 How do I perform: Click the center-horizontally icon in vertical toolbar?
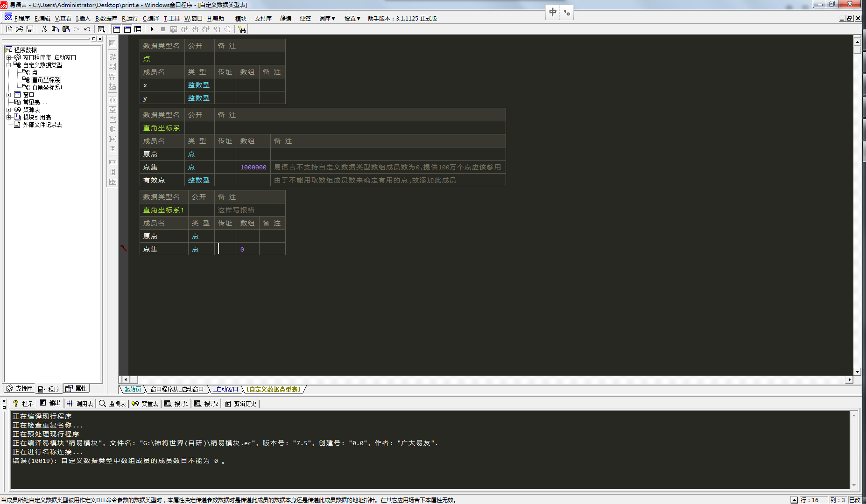113,99
